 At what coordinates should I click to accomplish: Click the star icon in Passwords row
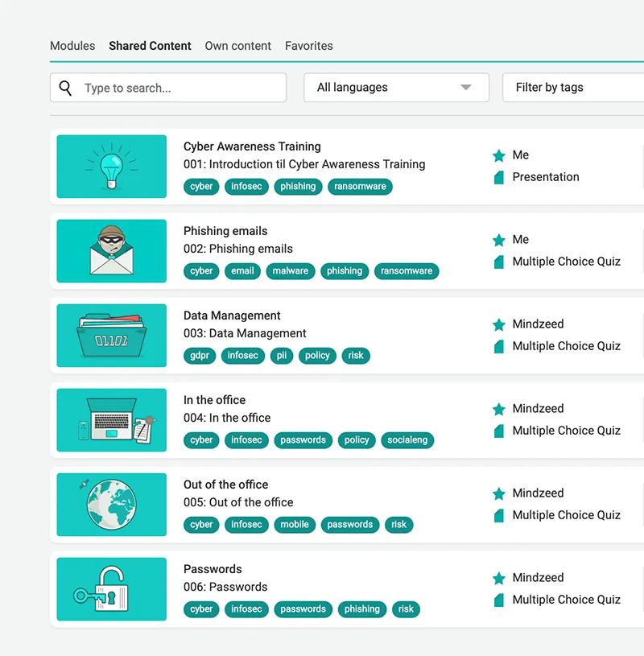499,578
